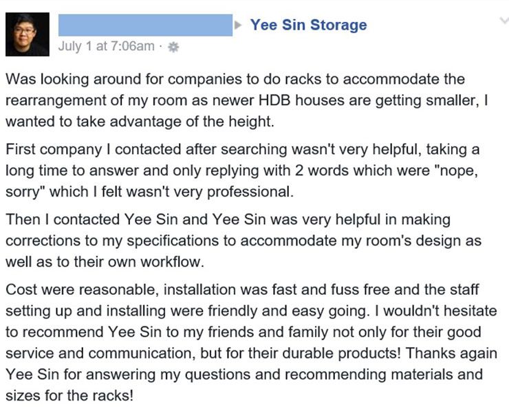
Task: Open the poster's profile picture
Action: [27, 34]
